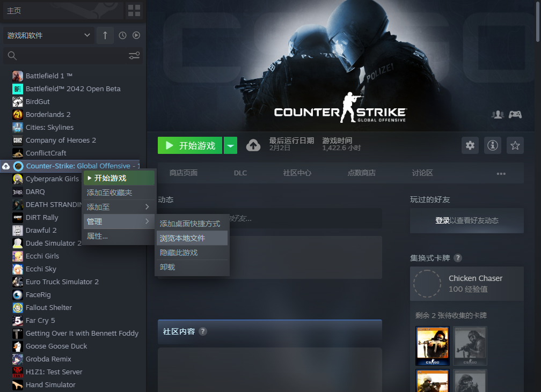
Task: Filter ready-to-play games with the play-circle icon
Action: 136,35
